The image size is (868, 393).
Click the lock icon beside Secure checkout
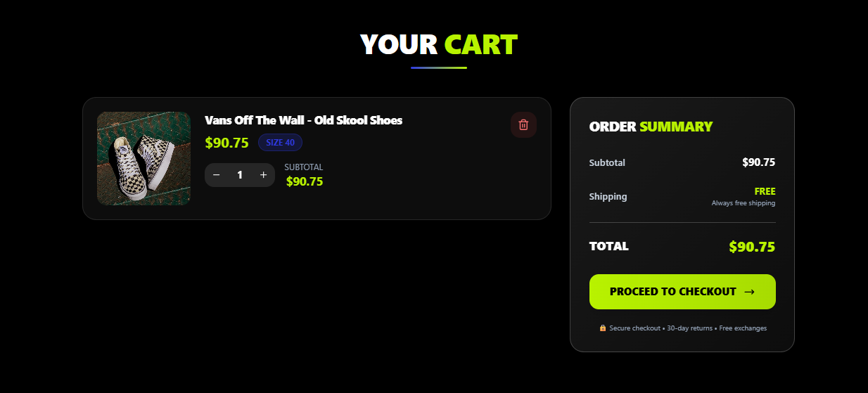click(603, 328)
